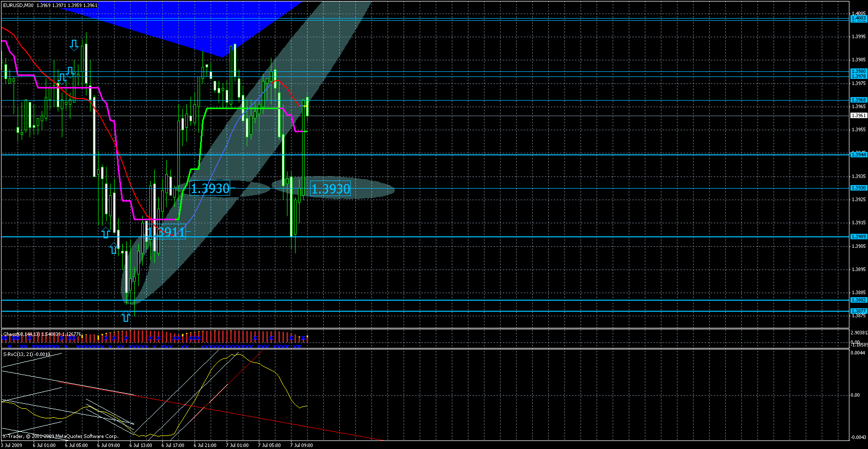
Task: Click the 1.3915 price scale value
Action: (x=858, y=223)
